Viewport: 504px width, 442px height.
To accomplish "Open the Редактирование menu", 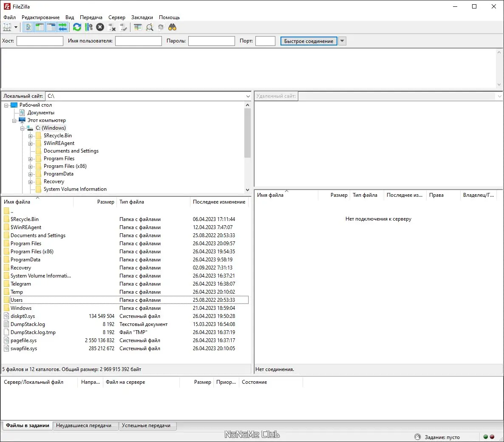I will pyautogui.click(x=40, y=17).
